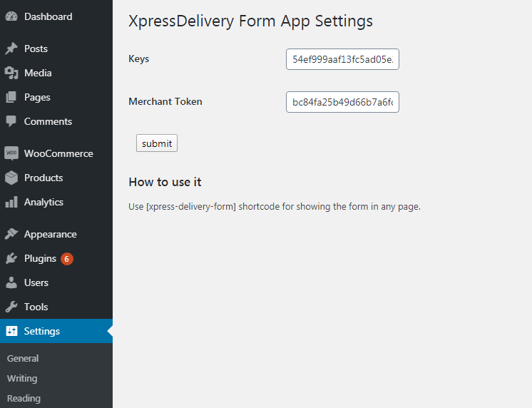Click the Users person icon
The image size is (532, 408).
click(11, 282)
